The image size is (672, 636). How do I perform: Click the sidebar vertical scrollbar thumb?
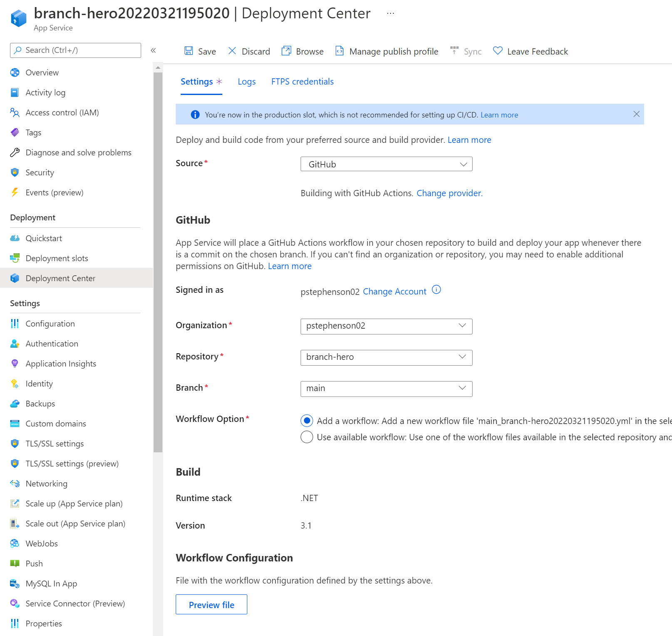[x=158, y=262]
